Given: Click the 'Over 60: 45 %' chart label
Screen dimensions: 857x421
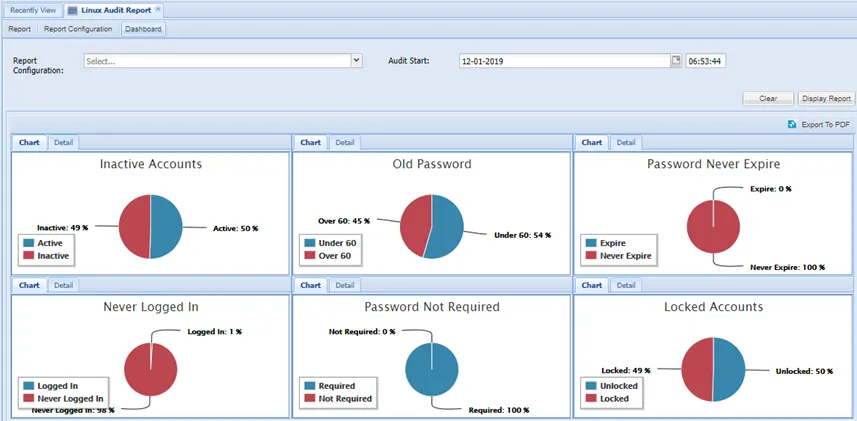Looking at the screenshot, I should (344, 221).
